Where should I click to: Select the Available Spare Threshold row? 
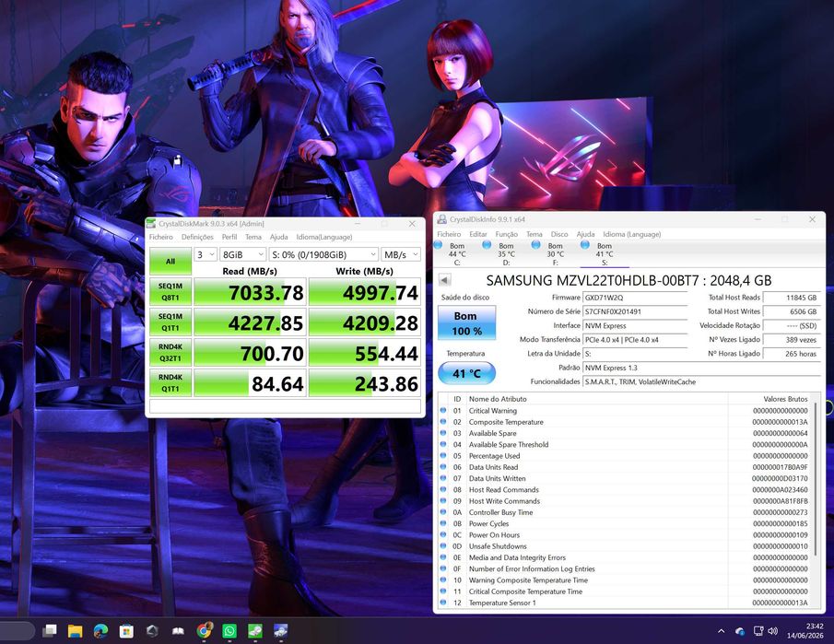[625, 445]
